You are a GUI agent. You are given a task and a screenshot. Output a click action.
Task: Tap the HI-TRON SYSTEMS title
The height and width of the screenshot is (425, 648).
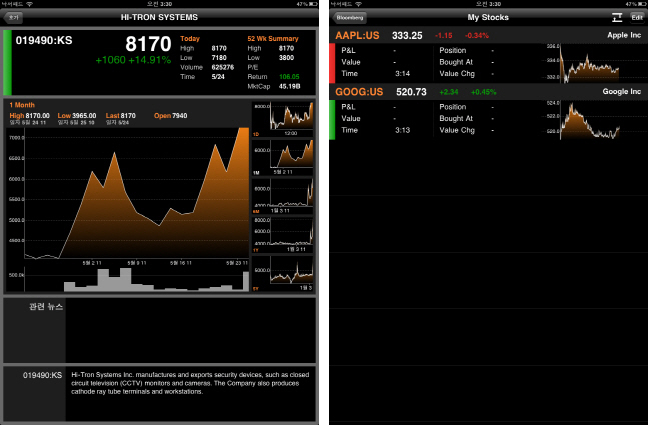coord(159,17)
